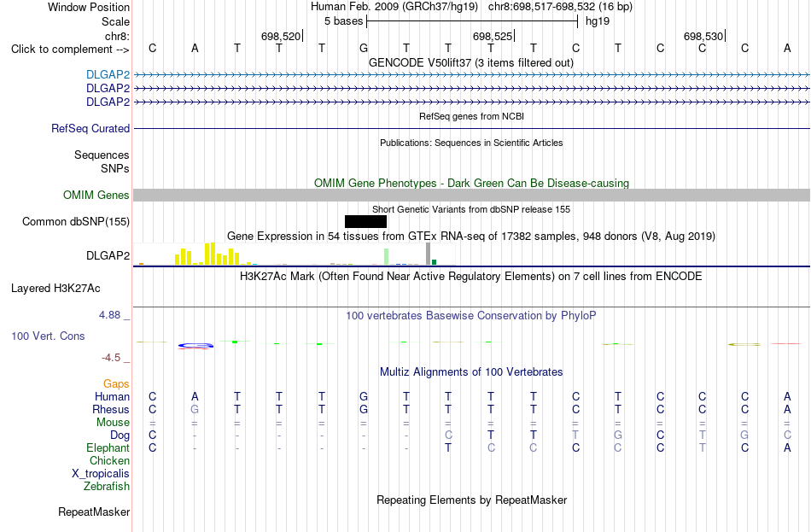Image resolution: width=811 pixels, height=532 pixels.
Task: Click the 698,525 ruler position marker
Action: tap(493, 36)
